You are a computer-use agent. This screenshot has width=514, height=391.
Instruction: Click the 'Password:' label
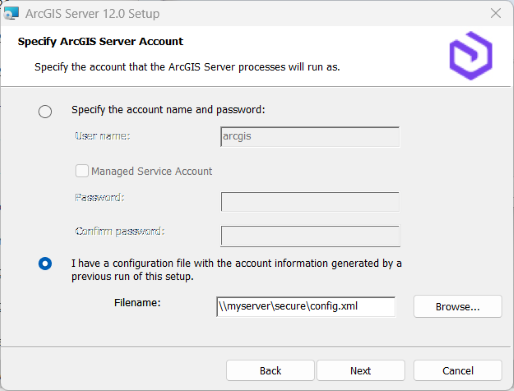point(100,197)
